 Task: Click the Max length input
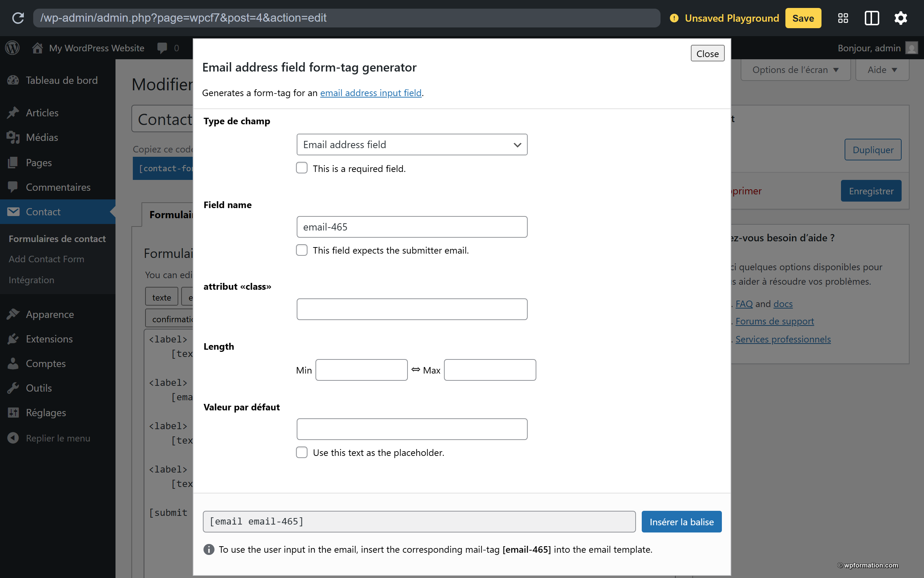pos(490,370)
